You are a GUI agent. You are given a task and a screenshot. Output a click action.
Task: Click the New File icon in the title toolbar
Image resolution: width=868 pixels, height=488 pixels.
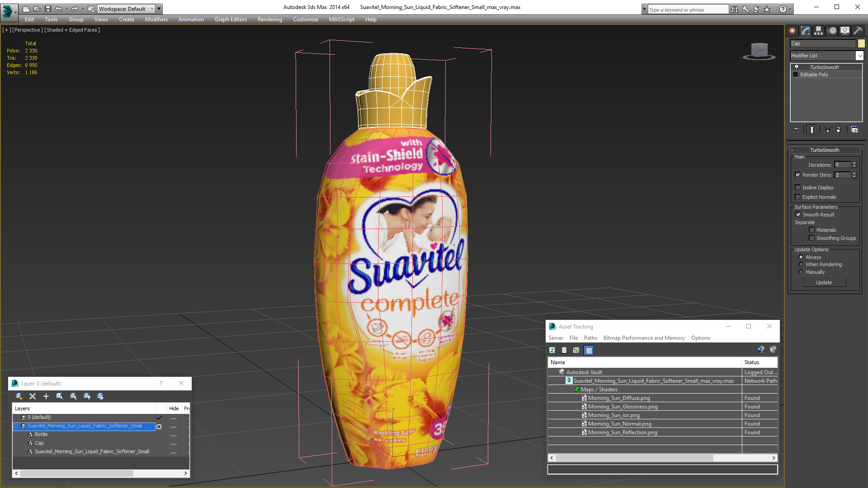[26, 9]
